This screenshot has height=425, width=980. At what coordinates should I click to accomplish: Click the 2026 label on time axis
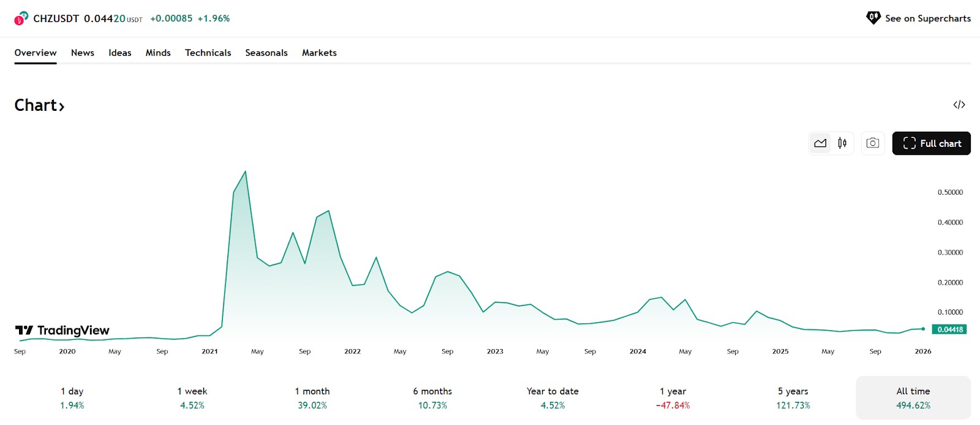pyautogui.click(x=923, y=352)
